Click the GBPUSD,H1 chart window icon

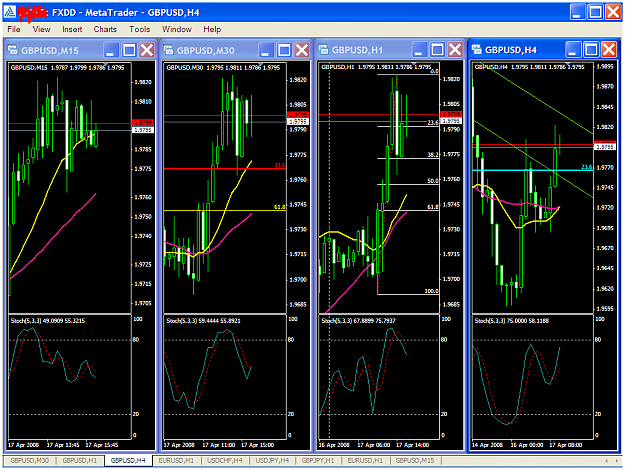pos(323,49)
